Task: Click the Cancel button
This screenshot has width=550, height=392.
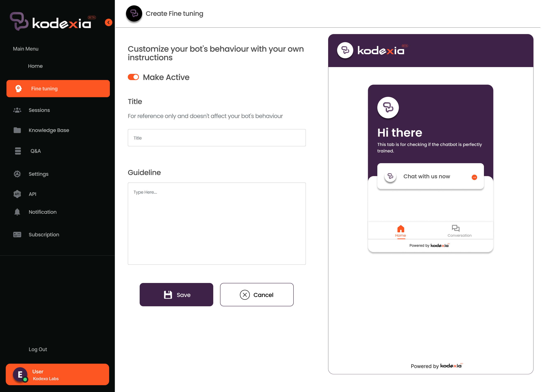Action: (x=257, y=294)
